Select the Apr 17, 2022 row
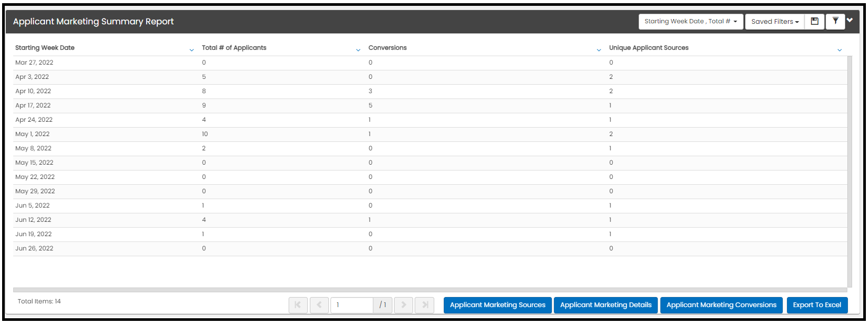Image resolution: width=868 pixels, height=323 pixels. (x=429, y=105)
